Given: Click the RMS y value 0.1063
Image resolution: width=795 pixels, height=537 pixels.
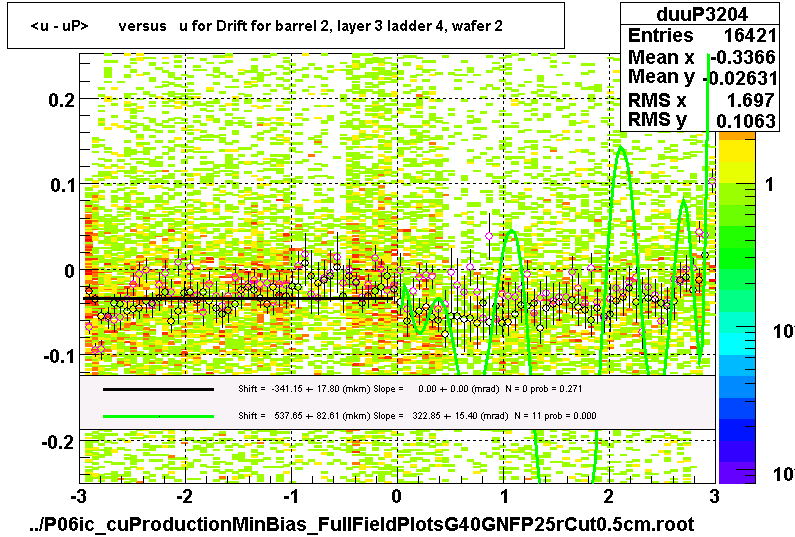Looking at the screenshot, I should (x=746, y=121).
